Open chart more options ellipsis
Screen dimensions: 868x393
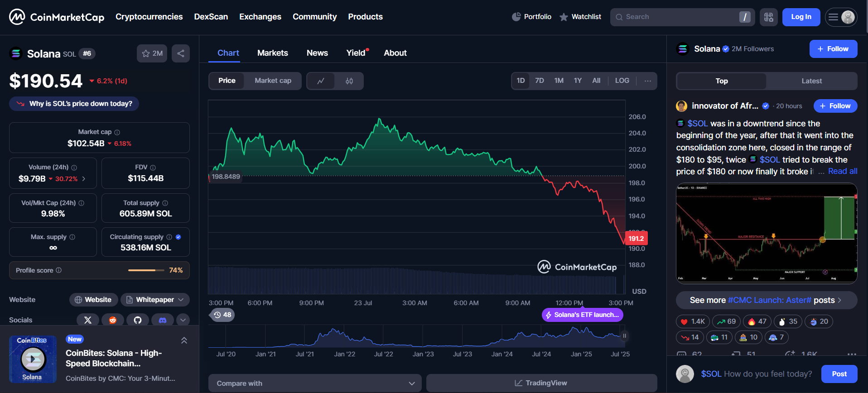coord(648,81)
